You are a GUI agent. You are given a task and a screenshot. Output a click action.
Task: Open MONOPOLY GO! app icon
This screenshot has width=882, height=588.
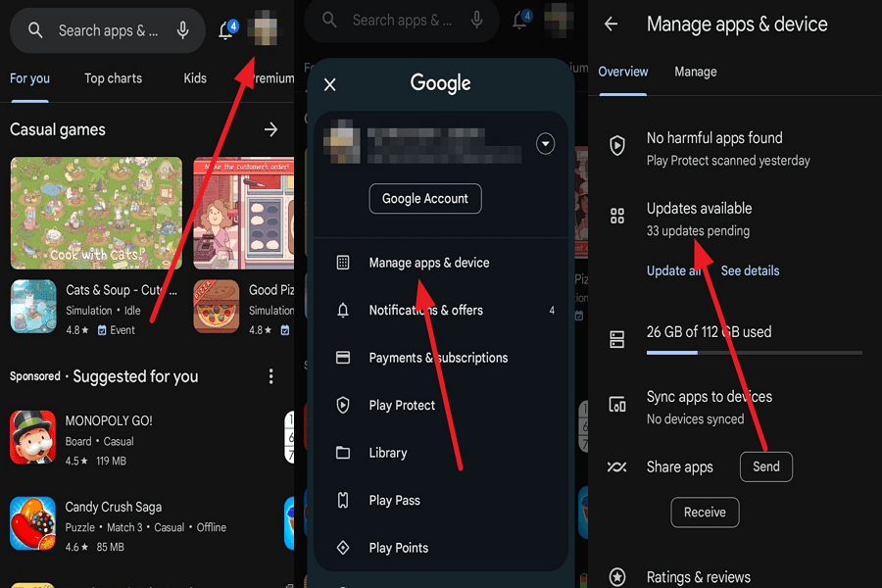[32, 437]
